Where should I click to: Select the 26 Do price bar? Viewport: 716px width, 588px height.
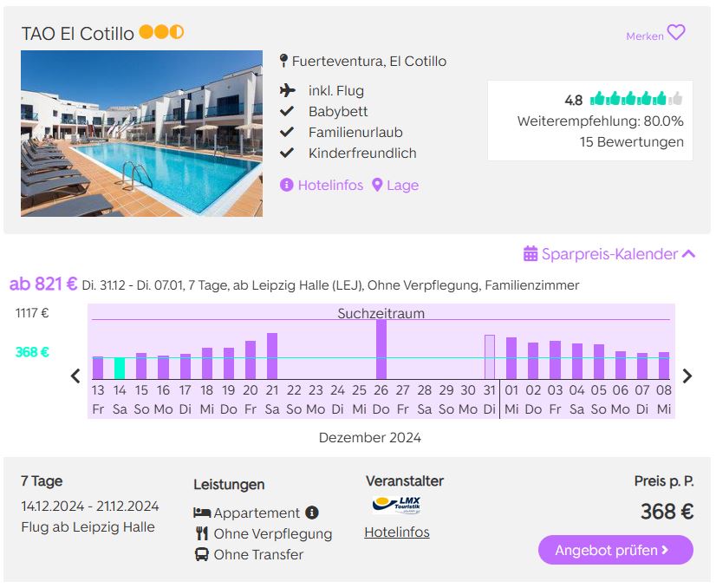(x=381, y=350)
